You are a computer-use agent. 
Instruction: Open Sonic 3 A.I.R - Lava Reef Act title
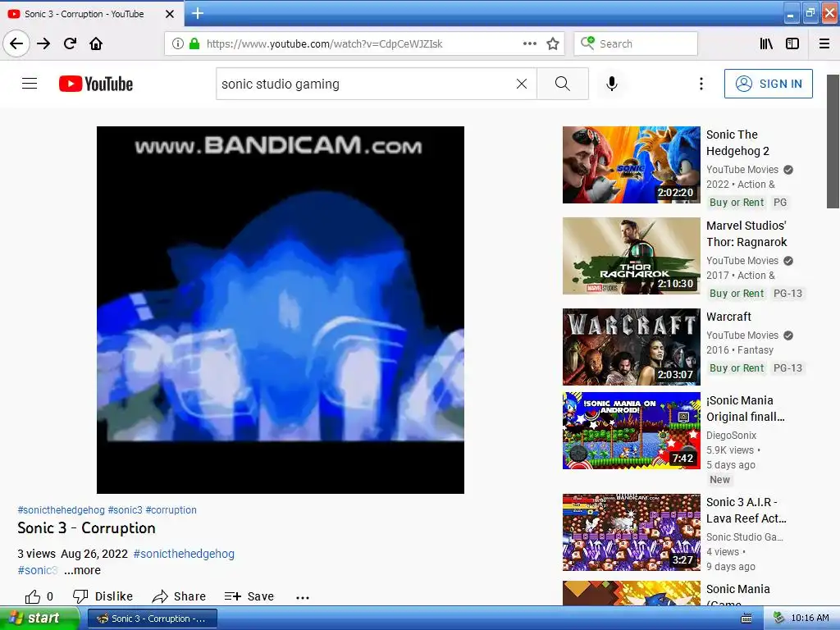click(x=746, y=510)
